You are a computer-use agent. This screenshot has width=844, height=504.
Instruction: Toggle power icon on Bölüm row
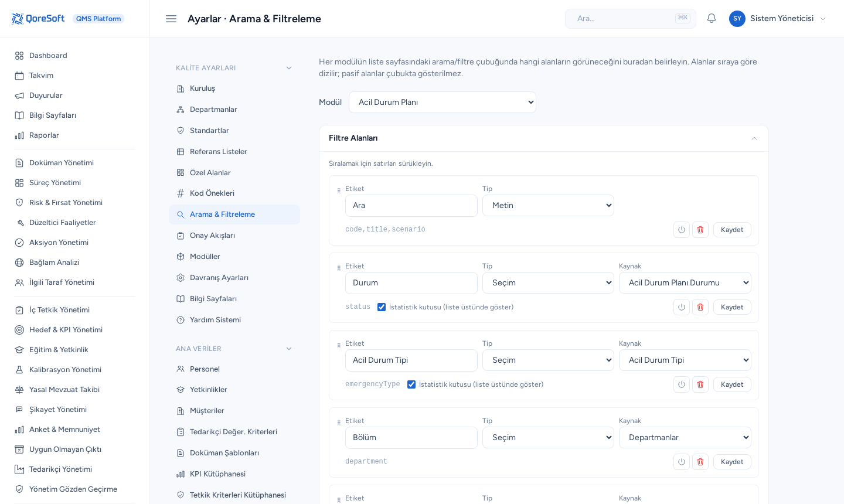682,462
